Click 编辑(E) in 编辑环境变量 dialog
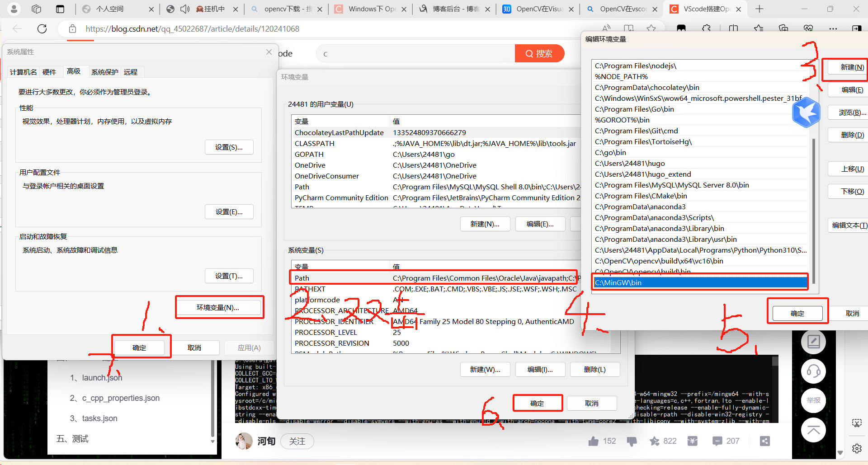This screenshot has width=868, height=465. [x=848, y=90]
